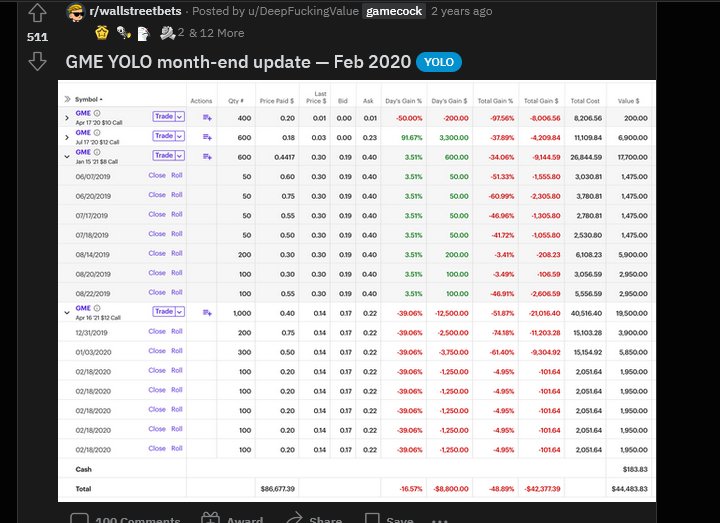Click the info icon next to GME Apr 16 '21 $12 Call

[x=97, y=308]
